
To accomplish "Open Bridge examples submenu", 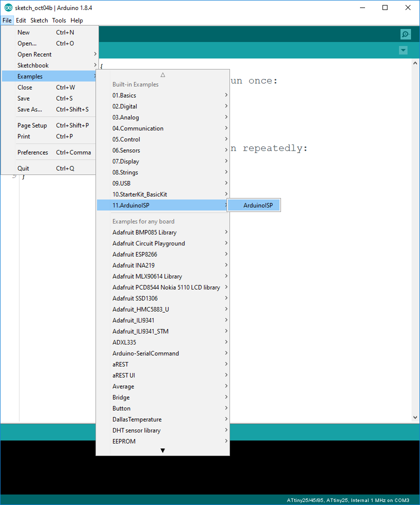I will point(163,397).
